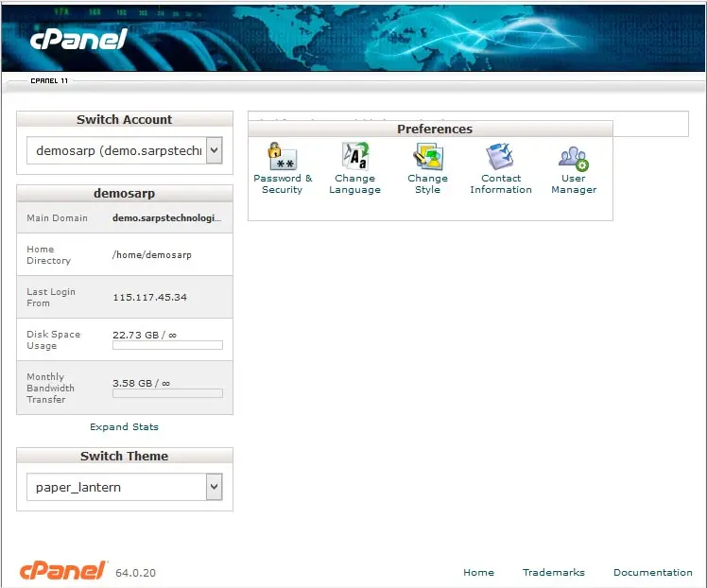Click the cPanel version number 64.0.20
The height and width of the screenshot is (588, 707).
136,573
